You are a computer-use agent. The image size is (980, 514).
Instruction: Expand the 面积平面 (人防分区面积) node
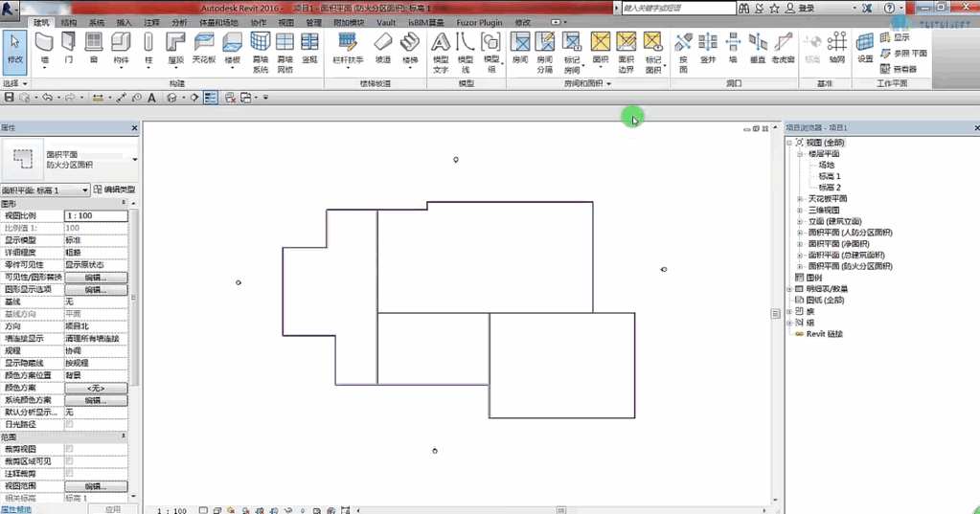(799, 233)
